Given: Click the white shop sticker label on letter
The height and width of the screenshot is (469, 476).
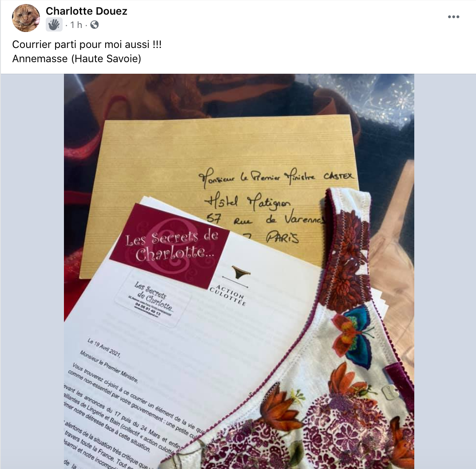Looking at the screenshot, I should point(154,299).
